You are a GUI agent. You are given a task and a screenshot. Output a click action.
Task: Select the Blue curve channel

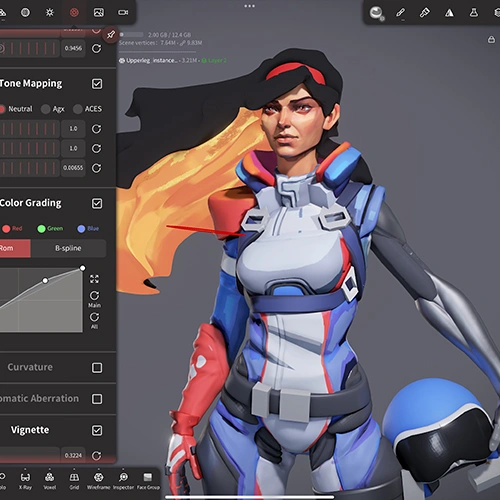tap(88, 229)
